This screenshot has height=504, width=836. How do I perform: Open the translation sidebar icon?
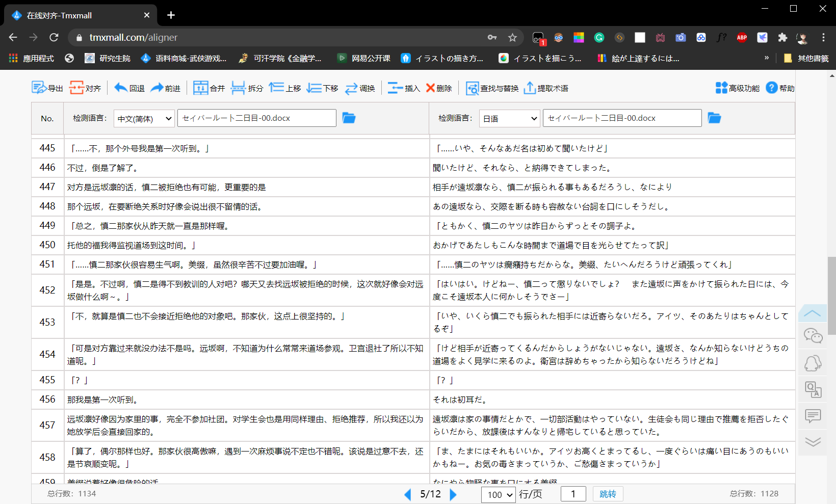pyautogui.click(x=813, y=389)
